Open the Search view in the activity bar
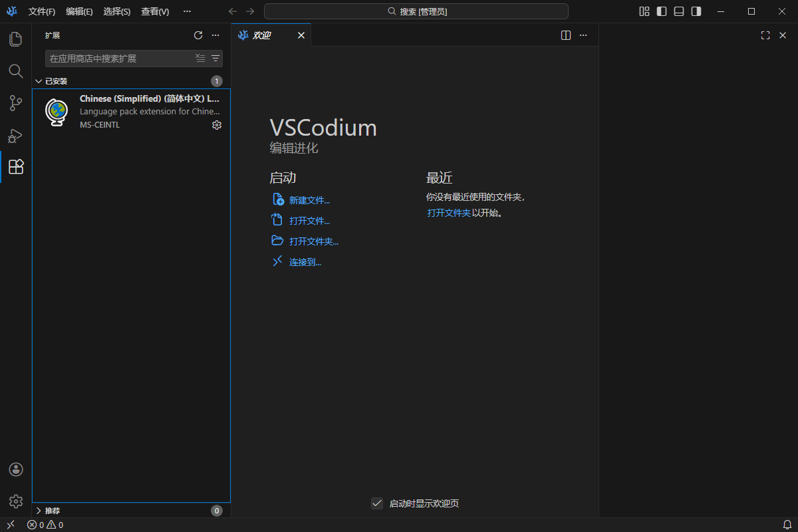Image resolution: width=798 pixels, height=532 pixels. tap(15, 70)
